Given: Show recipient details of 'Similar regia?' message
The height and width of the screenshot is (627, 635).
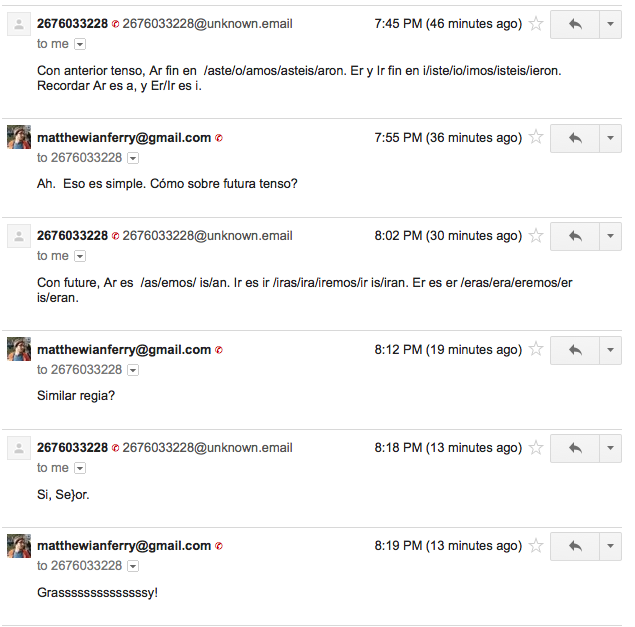Looking at the screenshot, I should click(x=132, y=370).
